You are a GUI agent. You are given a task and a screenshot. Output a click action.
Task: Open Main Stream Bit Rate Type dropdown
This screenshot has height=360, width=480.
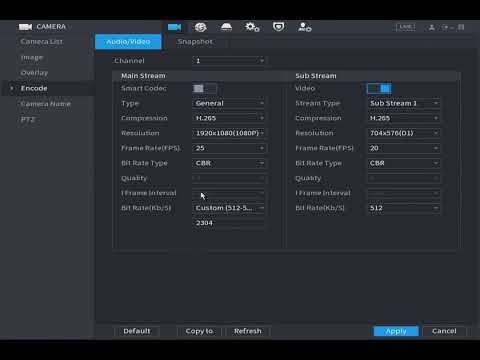[229, 163]
